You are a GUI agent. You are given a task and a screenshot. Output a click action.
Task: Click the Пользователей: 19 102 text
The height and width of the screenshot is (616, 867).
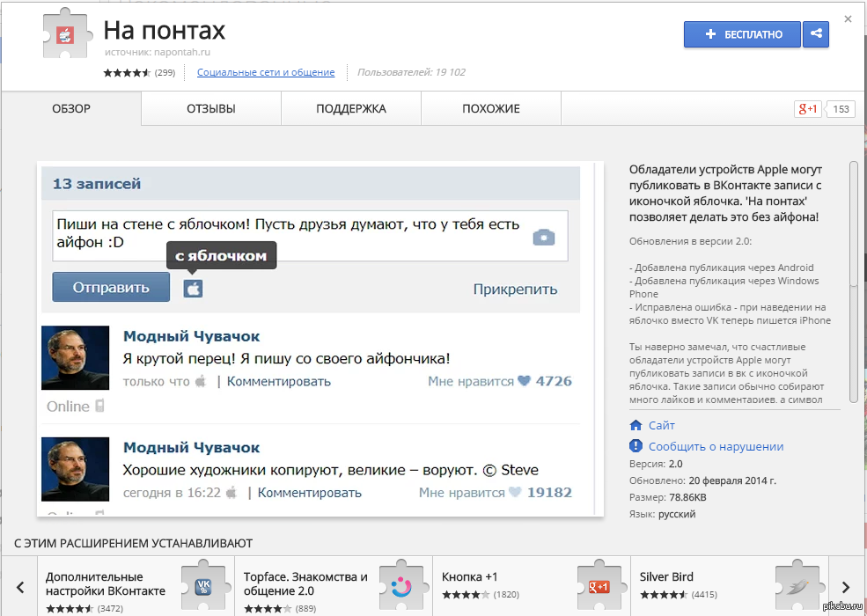[x=411, y=72]
